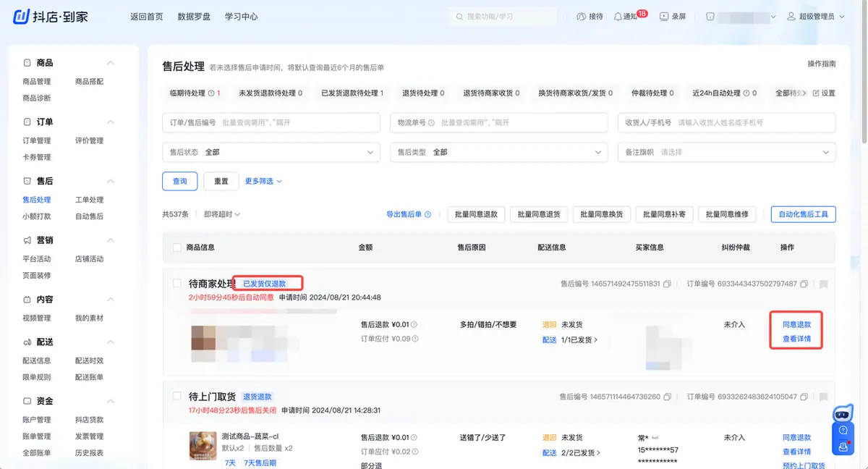Collapse the 订单 sidebar section chevron
868x469 pixels.
pyautogui.click(x=111, y=122)
